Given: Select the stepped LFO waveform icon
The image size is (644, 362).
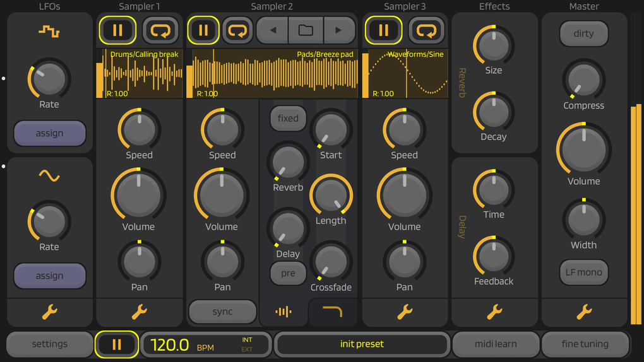Looking at the screenshot, I should [49, 31].
